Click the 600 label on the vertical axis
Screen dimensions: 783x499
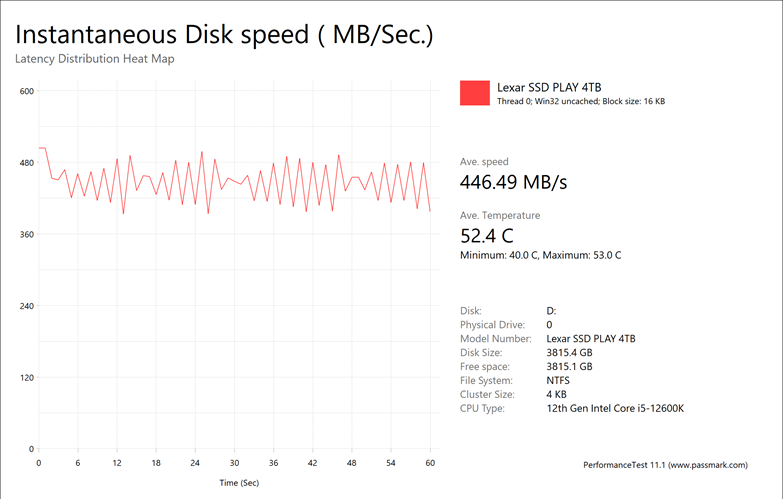27,91
